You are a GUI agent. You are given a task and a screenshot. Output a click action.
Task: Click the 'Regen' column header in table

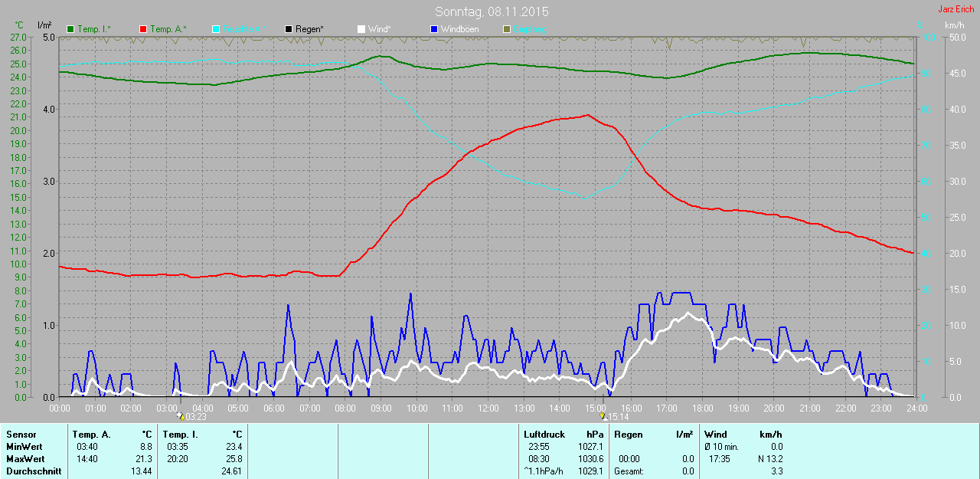coord(628,435)
